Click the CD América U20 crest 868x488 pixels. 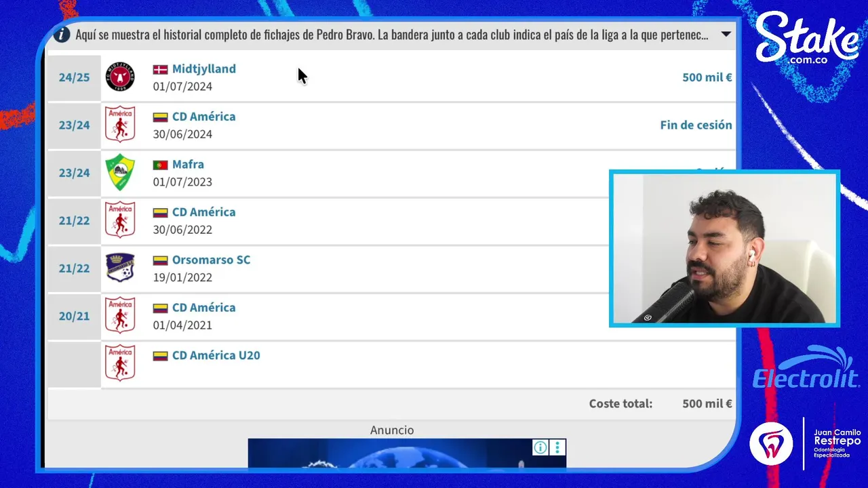point(120,363)
